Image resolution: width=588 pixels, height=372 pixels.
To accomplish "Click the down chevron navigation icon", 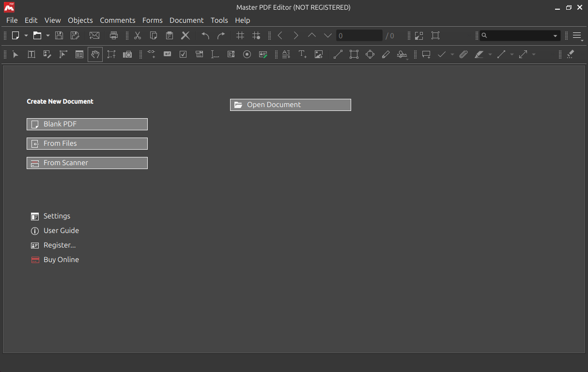I will point(328,35).
